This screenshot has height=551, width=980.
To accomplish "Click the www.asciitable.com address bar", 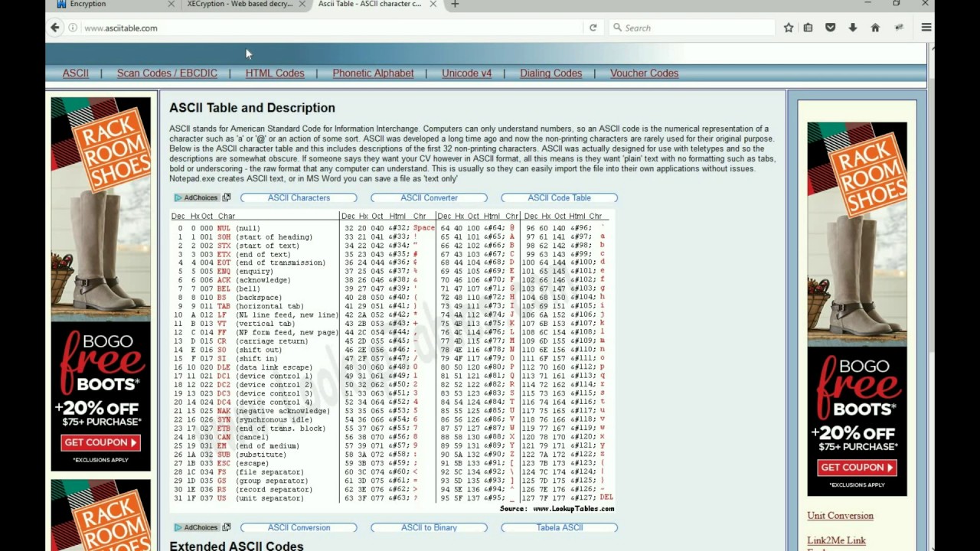I will (x=329, y=28).
